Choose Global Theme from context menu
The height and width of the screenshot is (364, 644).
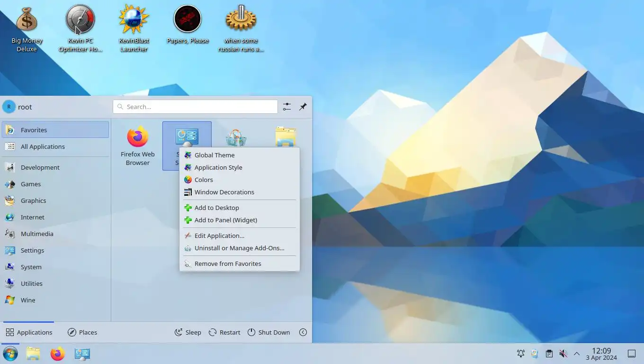pyautogui.click(x=239, y=155)
